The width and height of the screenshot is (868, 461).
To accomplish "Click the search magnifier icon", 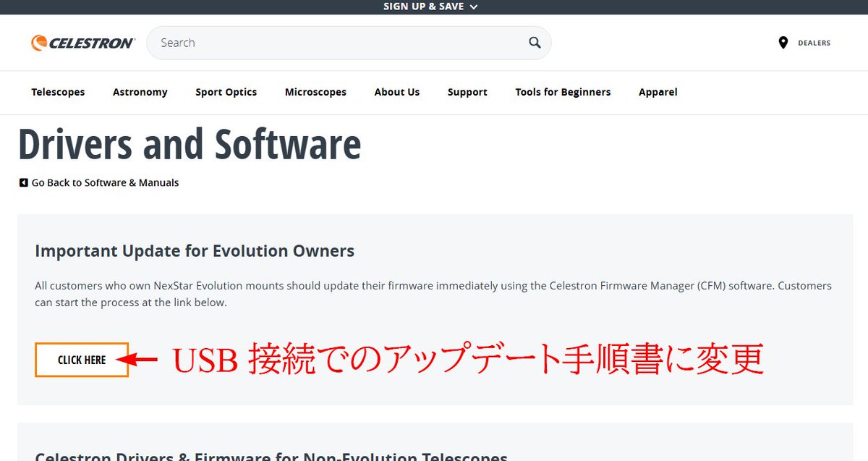I will (x=535, y=43).
